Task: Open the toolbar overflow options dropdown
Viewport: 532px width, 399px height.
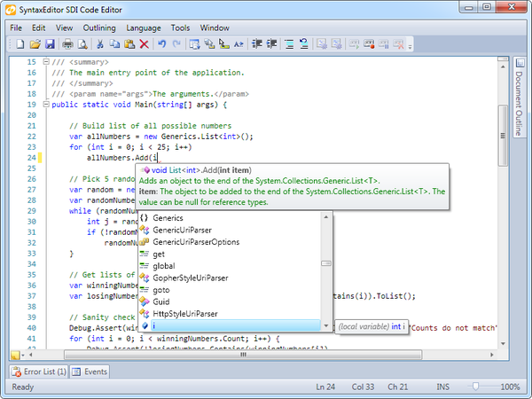Action: tap(411, 43)
